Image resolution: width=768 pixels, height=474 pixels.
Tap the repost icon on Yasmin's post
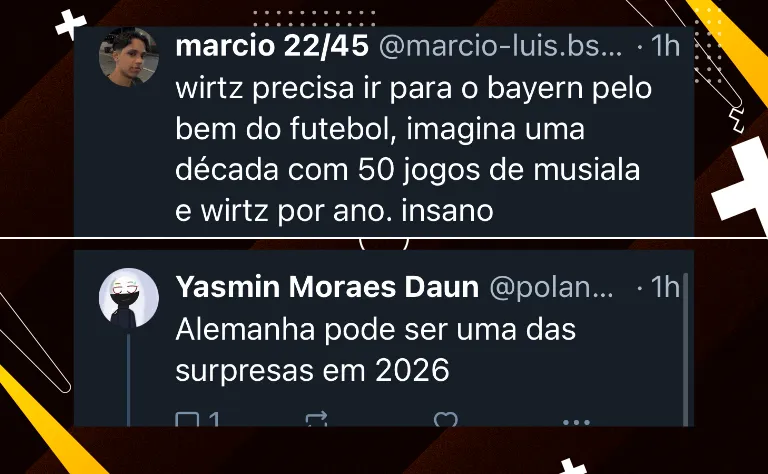[316, 420]
